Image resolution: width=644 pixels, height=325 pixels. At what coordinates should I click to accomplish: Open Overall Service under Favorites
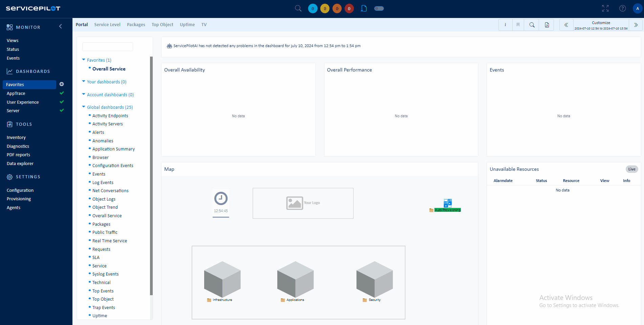(109, 69)
